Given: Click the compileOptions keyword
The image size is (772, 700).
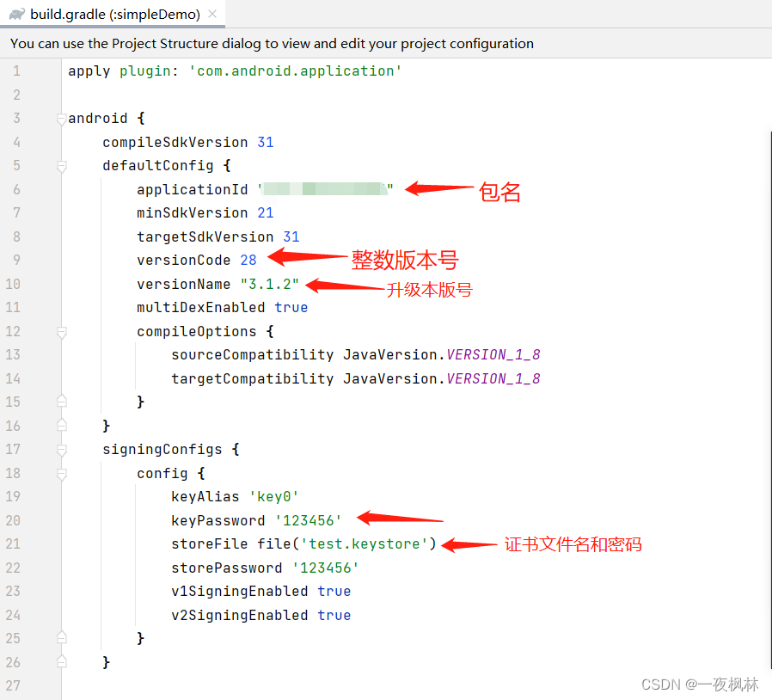Looking at the screenshot, I should (x=197, y=332).
